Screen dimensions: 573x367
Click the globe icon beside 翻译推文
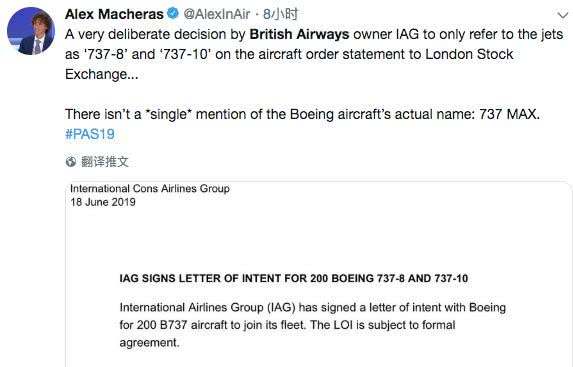point(71,162)
